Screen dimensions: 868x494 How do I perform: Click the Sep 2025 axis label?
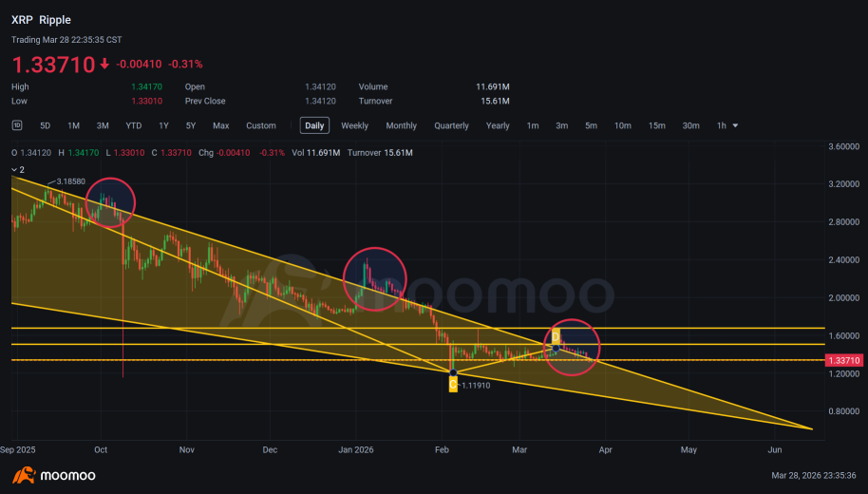click(18, 449)
